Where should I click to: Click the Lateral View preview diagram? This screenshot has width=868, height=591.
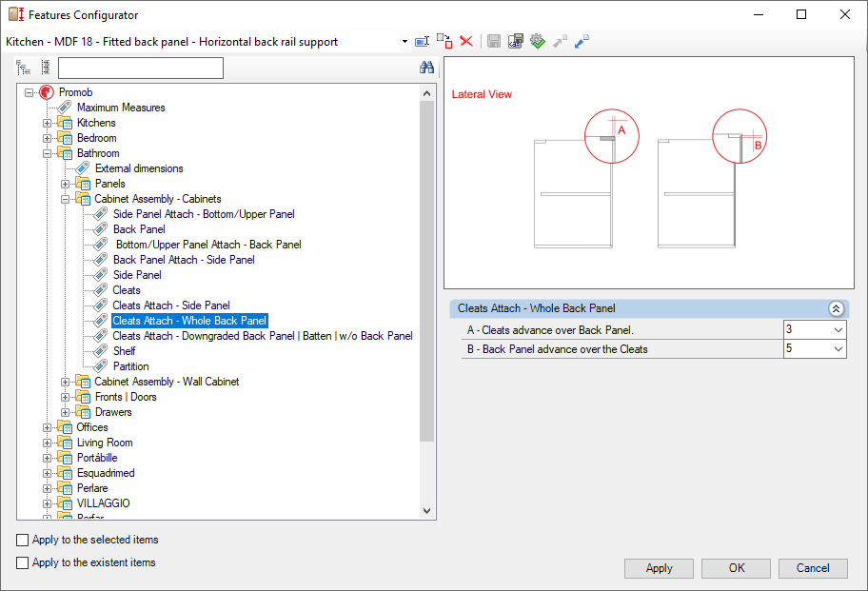[649, 172]
